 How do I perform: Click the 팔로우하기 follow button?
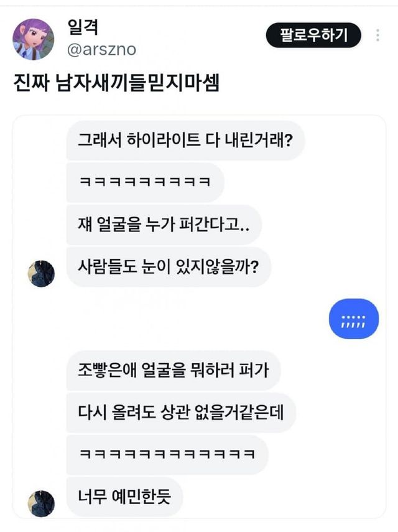coord(313,35)
